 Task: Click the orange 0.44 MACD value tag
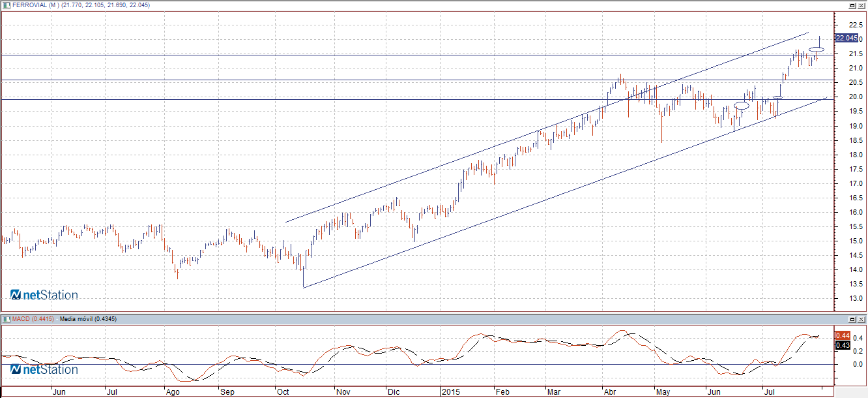(842, 335)
